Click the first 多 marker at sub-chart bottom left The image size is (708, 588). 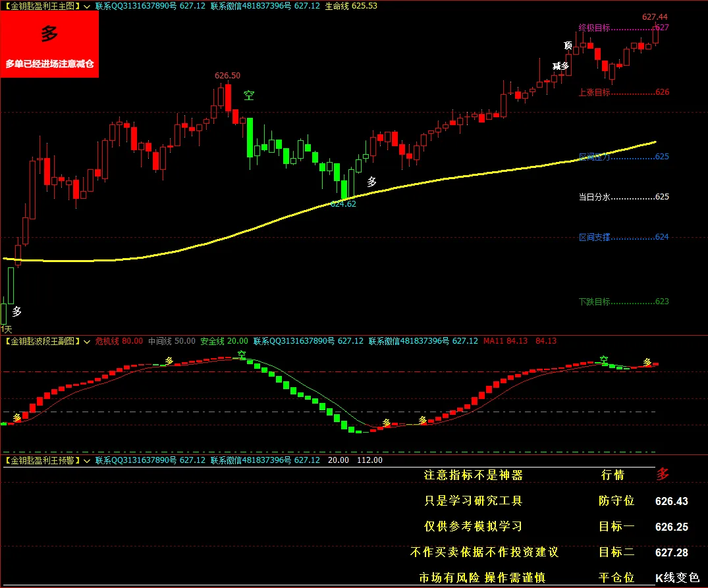[17, 417]
